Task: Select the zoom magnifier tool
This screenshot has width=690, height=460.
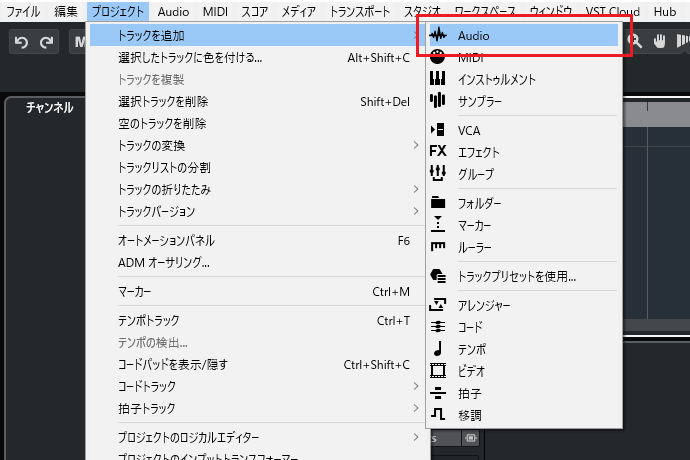Action: click(635, 41)
